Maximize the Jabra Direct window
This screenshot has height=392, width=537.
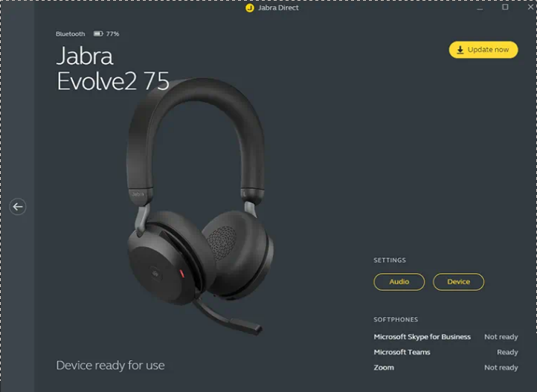point(505,7)
